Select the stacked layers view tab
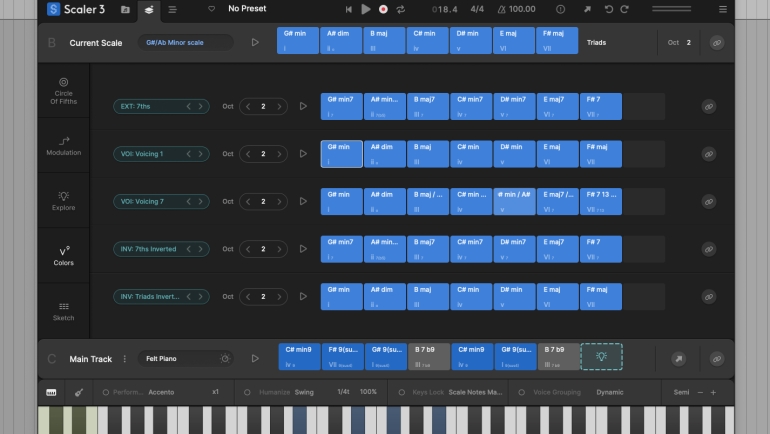The width and height of the screenshot is (770, 434). [x=149, y=10]
